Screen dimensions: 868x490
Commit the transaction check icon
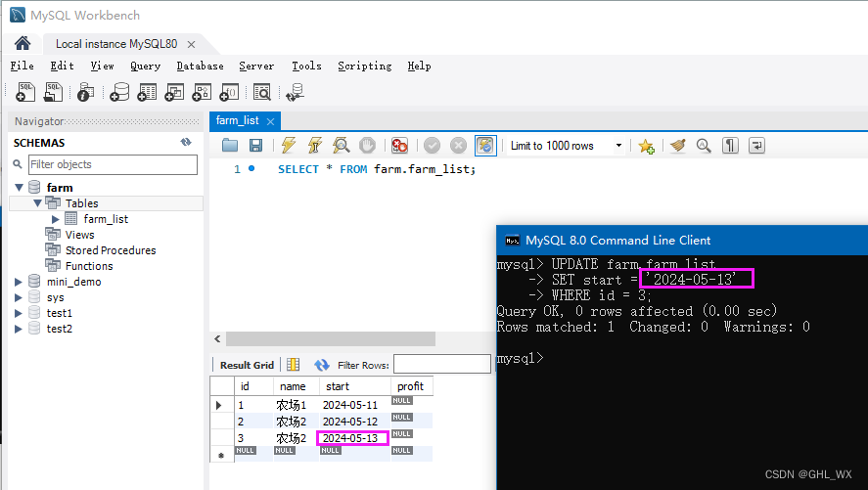coord(432,146)
